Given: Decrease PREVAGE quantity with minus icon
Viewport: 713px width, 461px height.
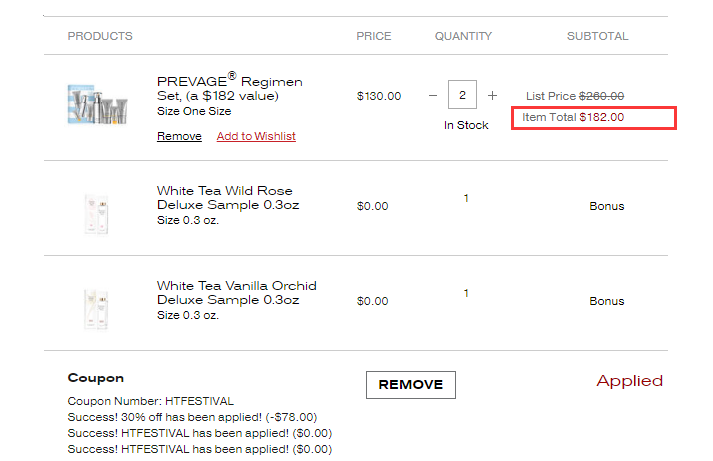Looking at the screenshot, I should 432,95.
